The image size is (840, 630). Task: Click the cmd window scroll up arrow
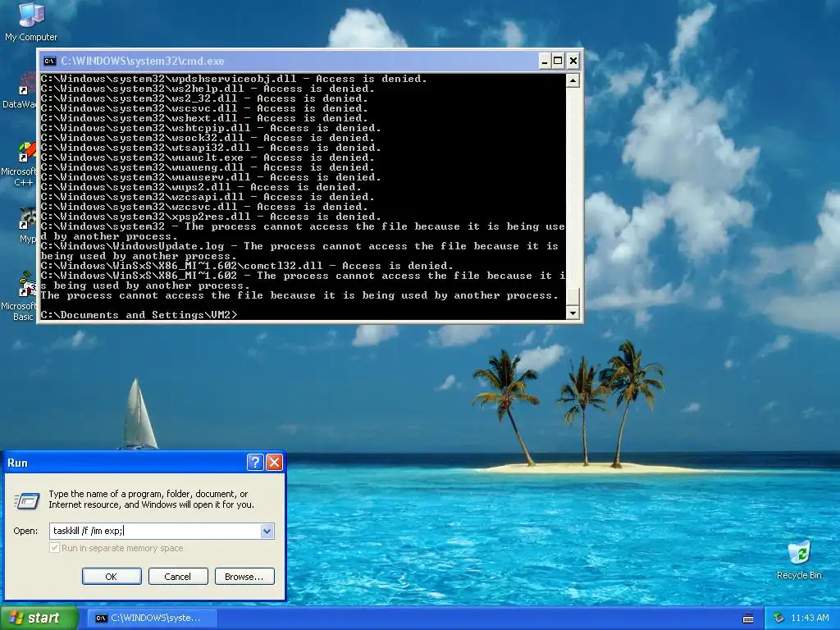tap(573, 81)
